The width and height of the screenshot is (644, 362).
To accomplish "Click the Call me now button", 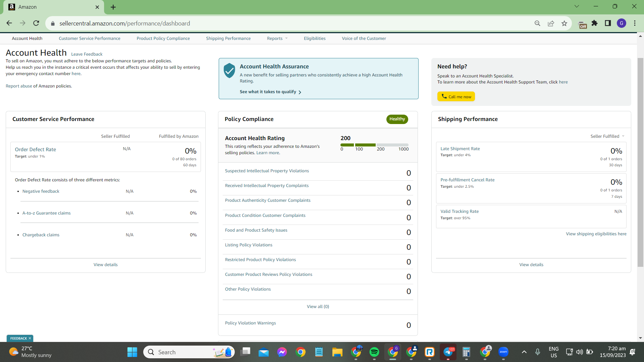I will pos(456,97).
